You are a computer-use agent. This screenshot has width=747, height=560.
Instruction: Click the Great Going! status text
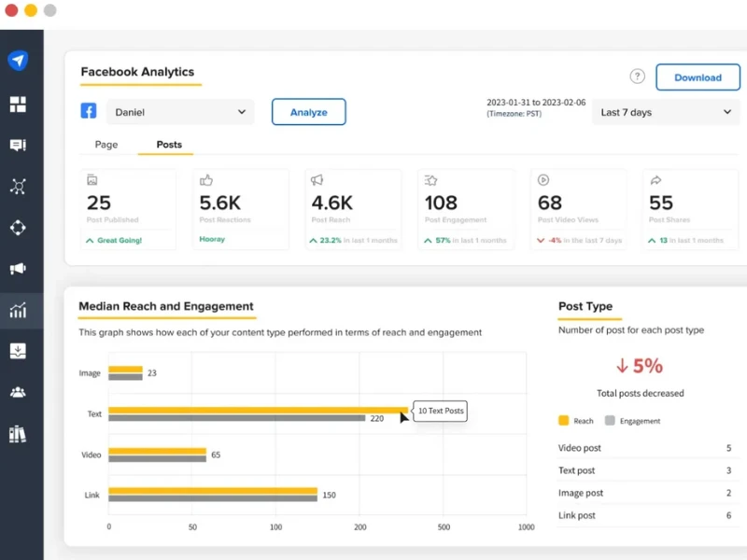(x=120, y=241)
